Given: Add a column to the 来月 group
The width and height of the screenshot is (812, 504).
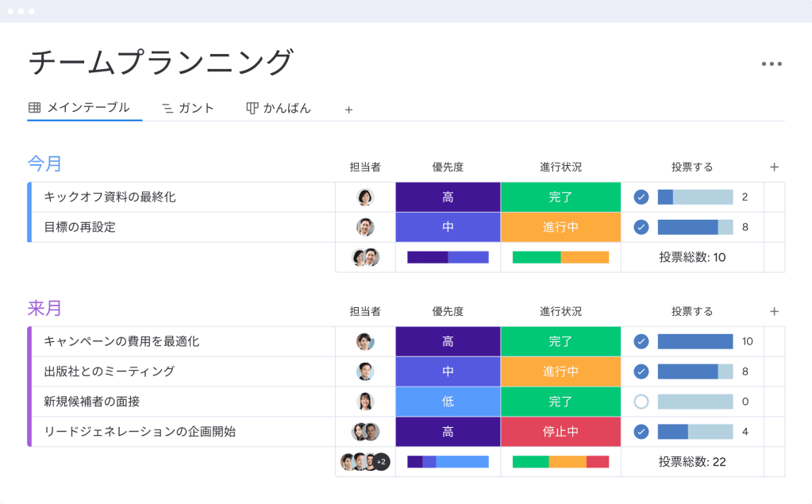Looking at the screenshot, I should tap(774, 311).
